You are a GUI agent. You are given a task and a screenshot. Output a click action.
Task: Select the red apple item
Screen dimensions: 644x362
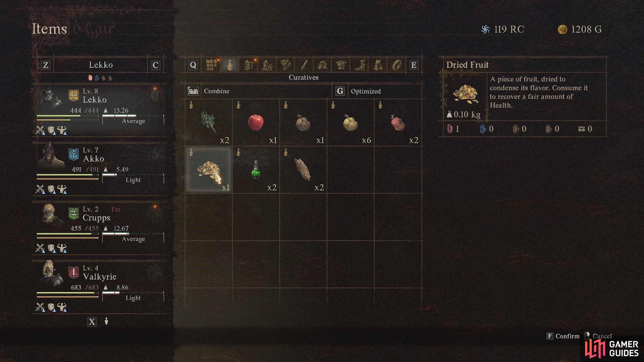click(x=256, y=122)
